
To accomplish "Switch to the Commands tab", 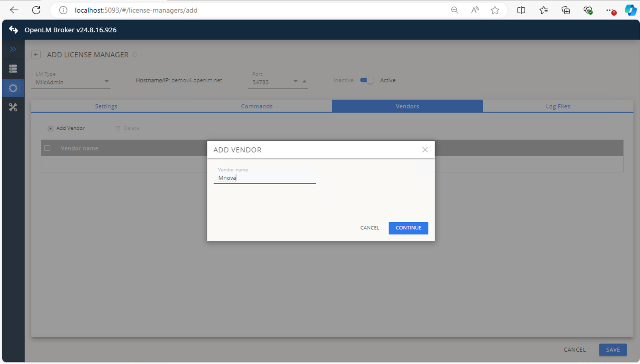I will pos(256,106).
